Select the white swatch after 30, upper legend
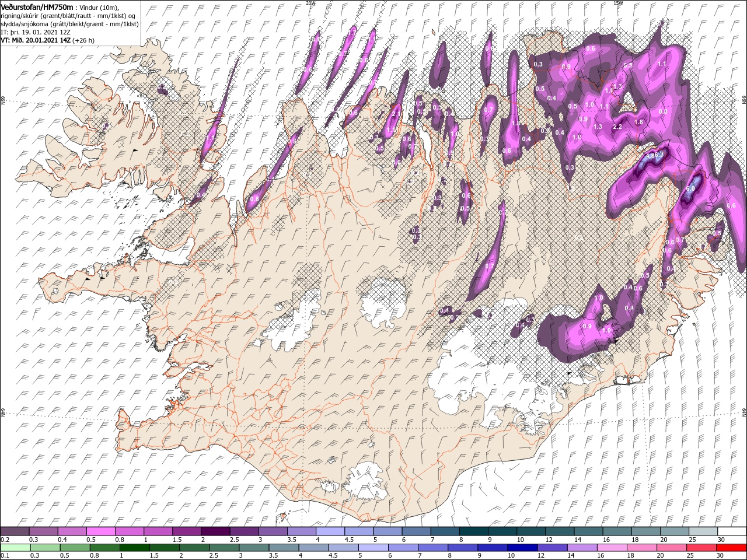Screen dimensions: 747x560 pos(732,531)
